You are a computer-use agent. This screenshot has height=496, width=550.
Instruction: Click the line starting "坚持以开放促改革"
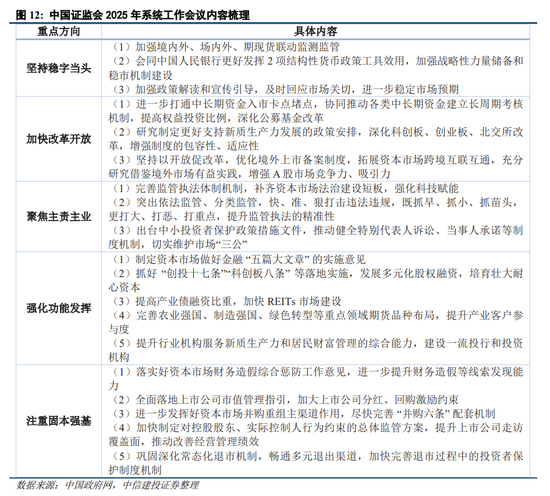(316, 160)
